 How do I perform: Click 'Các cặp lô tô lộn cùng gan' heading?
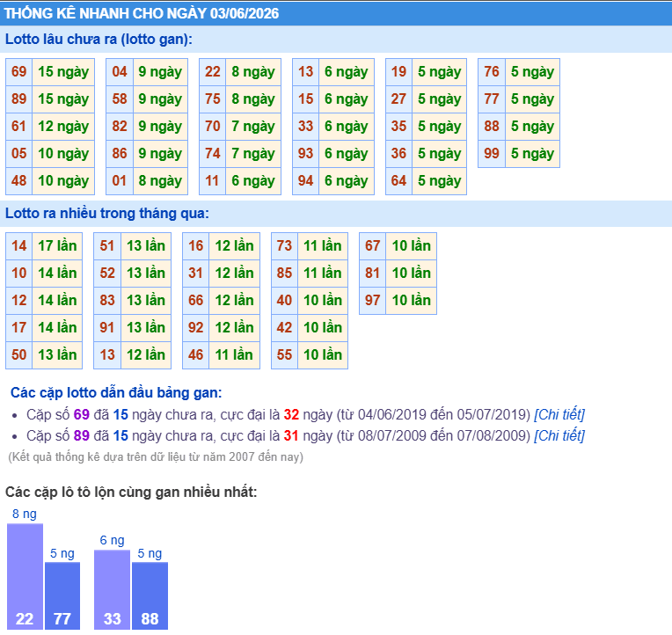point(131,492)
